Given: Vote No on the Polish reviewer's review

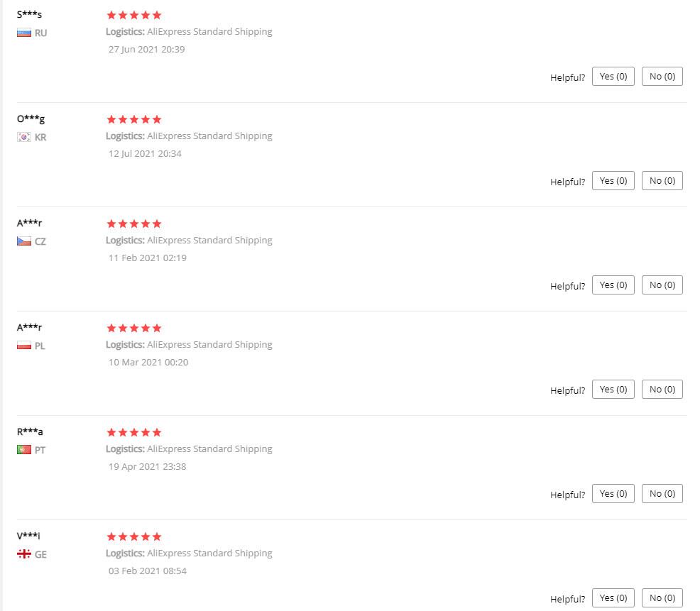Looking at the screenshot, I should coord(662,390).
